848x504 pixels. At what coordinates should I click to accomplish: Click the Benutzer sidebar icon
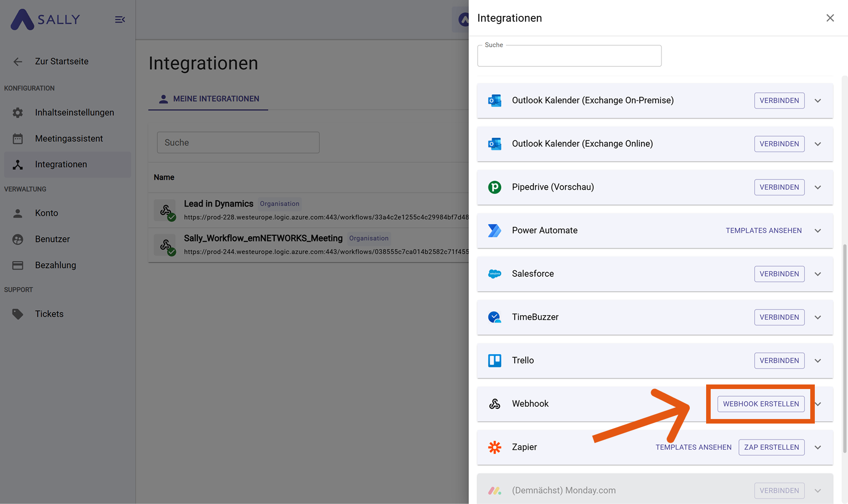[x=18, y=239]
